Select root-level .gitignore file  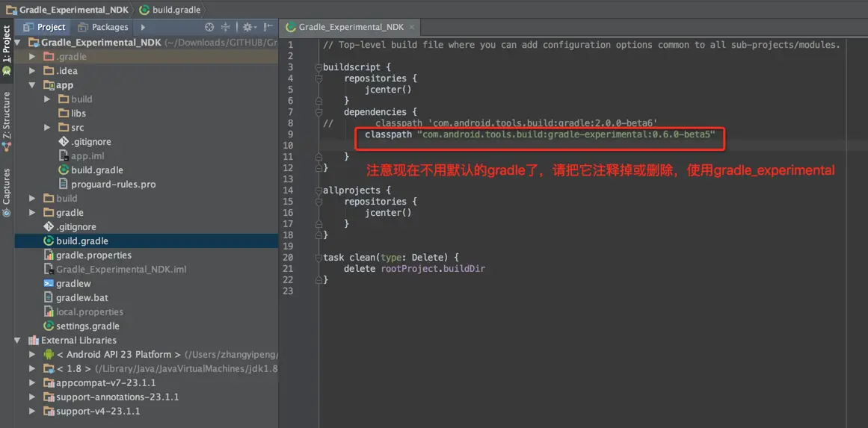pyautogui.click(x=76, y=227)
